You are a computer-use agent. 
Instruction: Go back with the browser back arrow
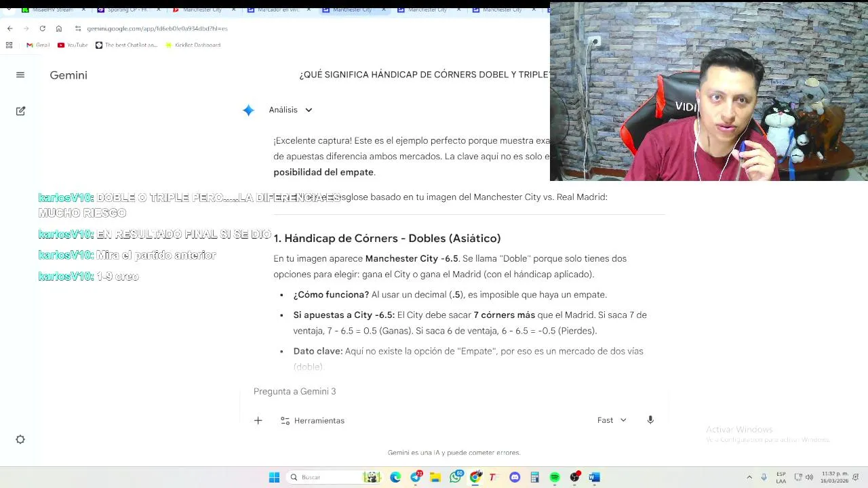(9, 28)
